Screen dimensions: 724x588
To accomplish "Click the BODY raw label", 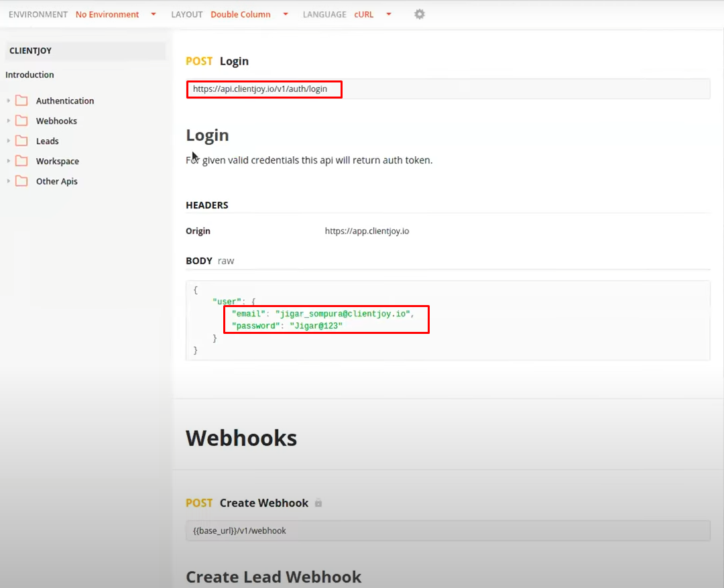I will tap(210, 261).
